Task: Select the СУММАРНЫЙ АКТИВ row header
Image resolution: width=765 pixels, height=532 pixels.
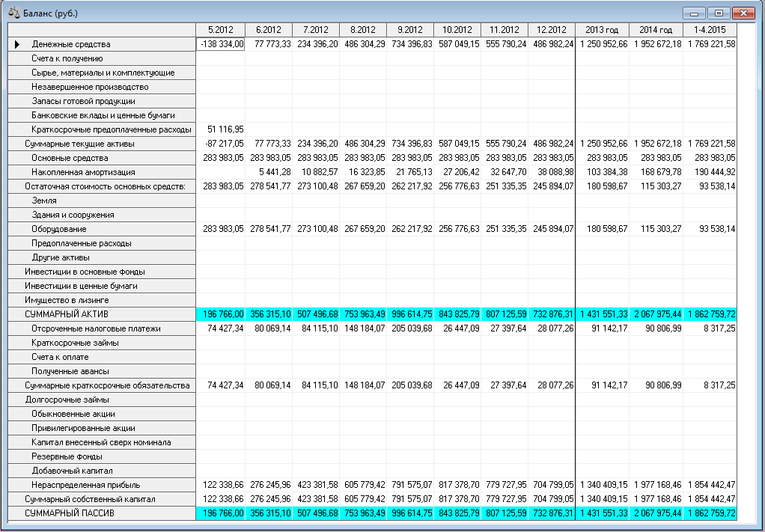Action: (x=102, y=314)
